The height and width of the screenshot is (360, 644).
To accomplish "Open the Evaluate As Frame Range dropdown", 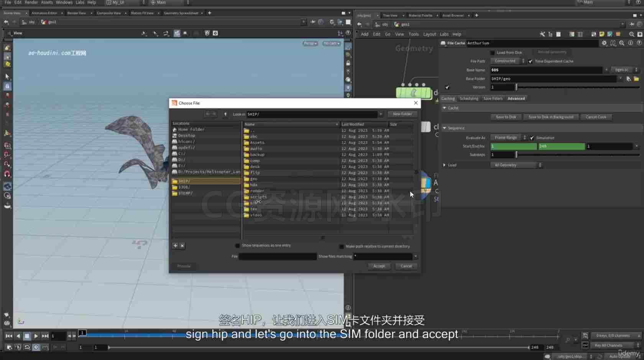I will pos(509,137).
